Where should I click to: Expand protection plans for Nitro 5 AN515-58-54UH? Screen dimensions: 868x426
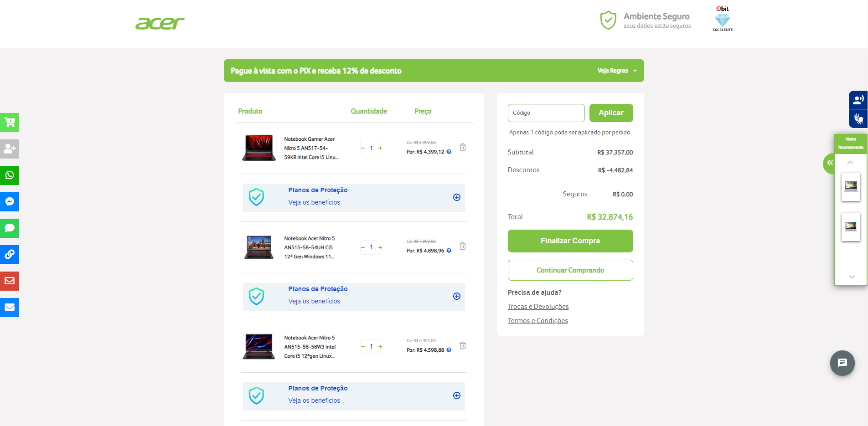pos(457,296)
